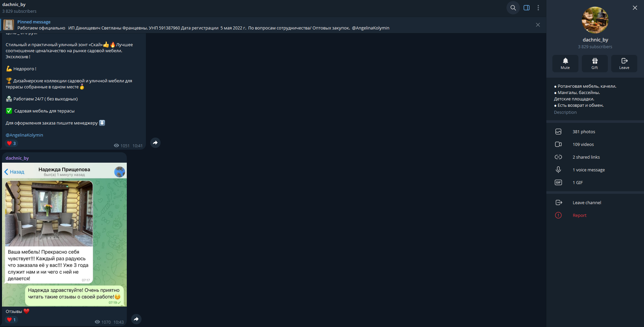Click the "Работаем 24/7" line
The width and height of the screenshot is (644, 327).
[x=42, y=99]
